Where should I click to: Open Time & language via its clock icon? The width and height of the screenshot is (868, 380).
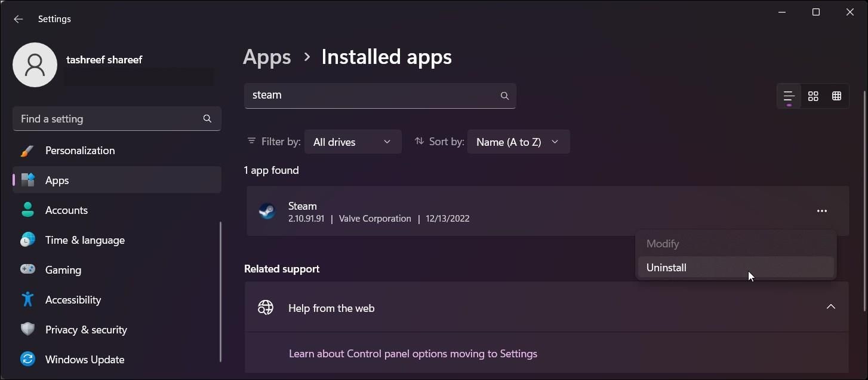tap(27, 240)
